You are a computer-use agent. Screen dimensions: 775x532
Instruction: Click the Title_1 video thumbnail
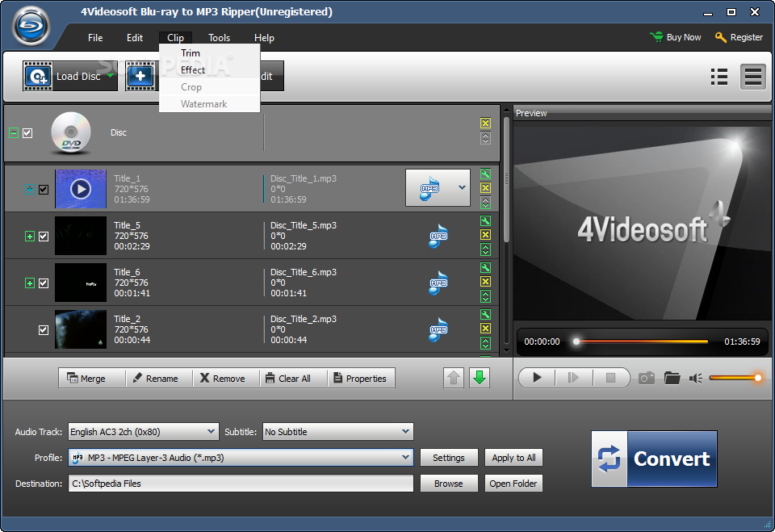tap(81, 189)
